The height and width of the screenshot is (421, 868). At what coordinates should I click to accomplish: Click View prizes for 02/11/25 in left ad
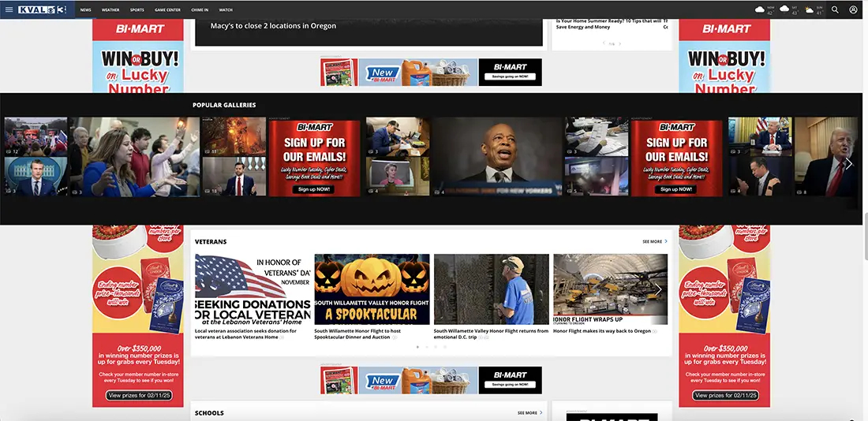click(x=138, y=396)
